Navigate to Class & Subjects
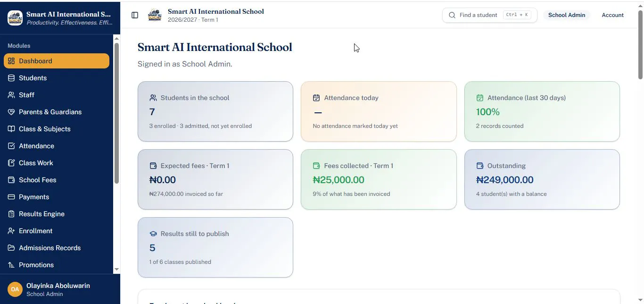 (x=57, y=129)
